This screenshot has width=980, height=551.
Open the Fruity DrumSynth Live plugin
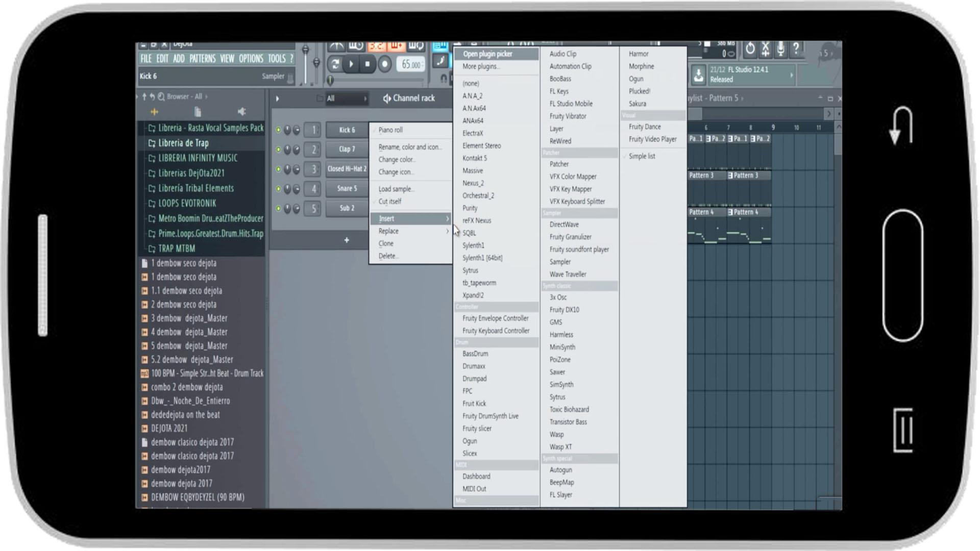[x=491, y=416]
